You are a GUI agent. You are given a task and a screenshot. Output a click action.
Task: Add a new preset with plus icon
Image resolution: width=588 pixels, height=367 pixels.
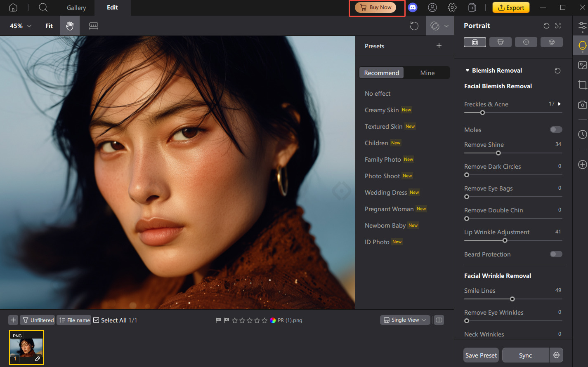(x=439, y=46)
